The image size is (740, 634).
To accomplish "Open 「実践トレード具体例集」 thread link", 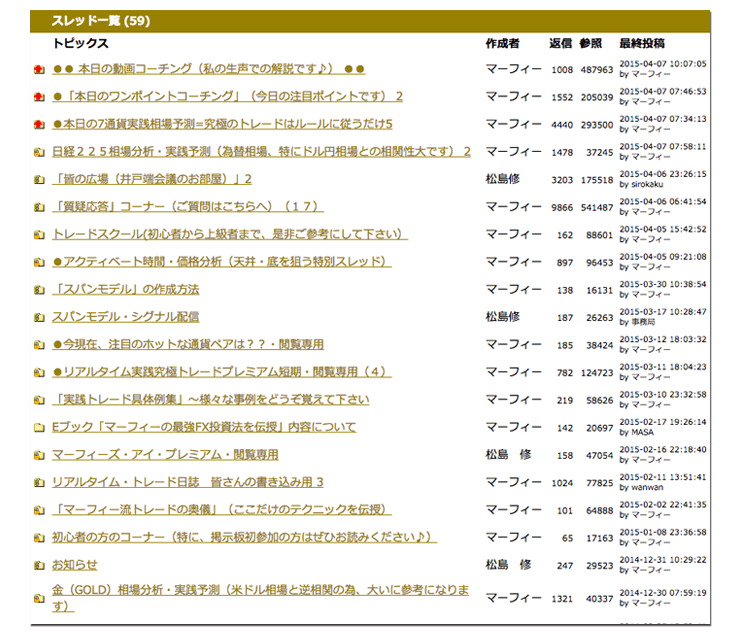I will click(x=210, y=400).
